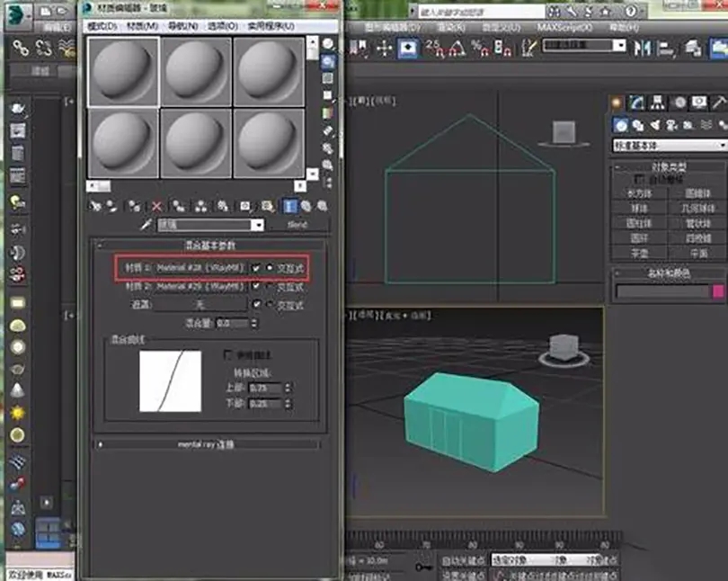
Task: Toggle the Angle Snap icon
Action: pyautogui.click(x=457, y=48)
